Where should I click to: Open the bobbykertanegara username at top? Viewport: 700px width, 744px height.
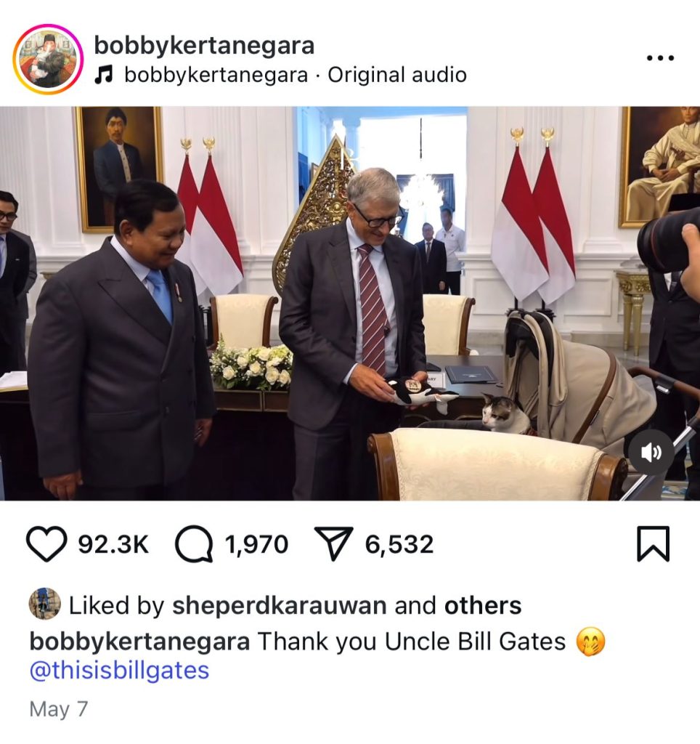204,46
